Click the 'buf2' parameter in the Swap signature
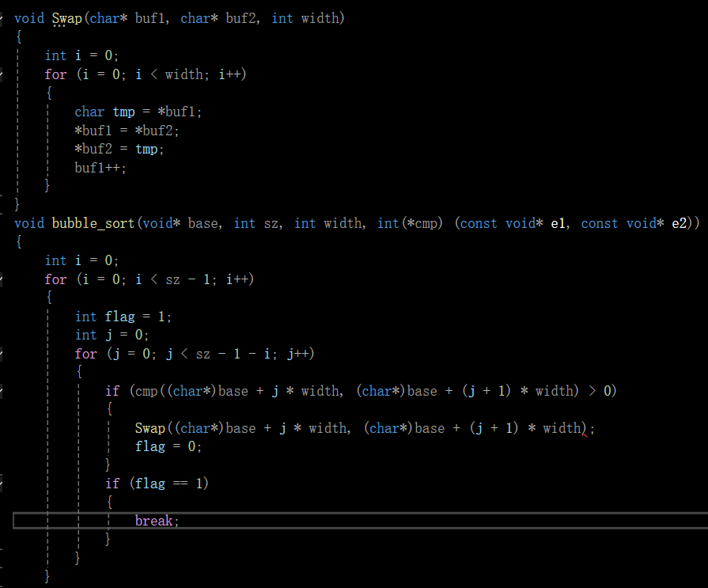The height and width of the screenshot is (588, 708). pos(240,18)
